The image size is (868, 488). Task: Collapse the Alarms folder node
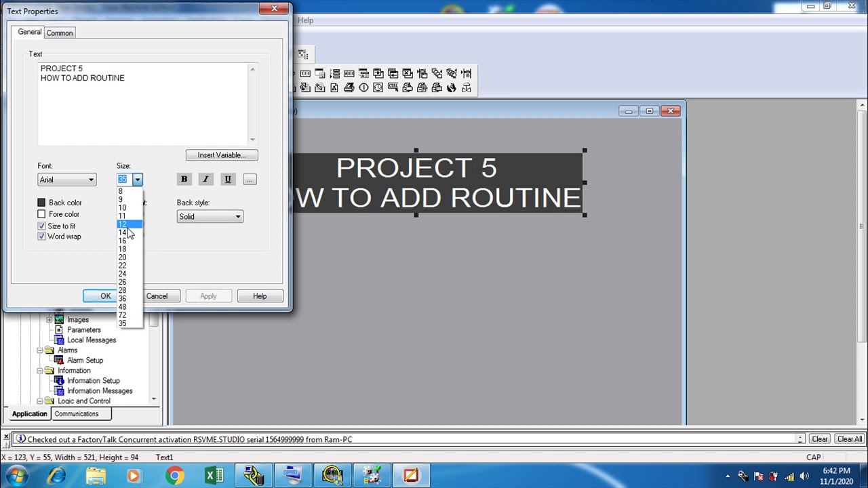(39, 350)
